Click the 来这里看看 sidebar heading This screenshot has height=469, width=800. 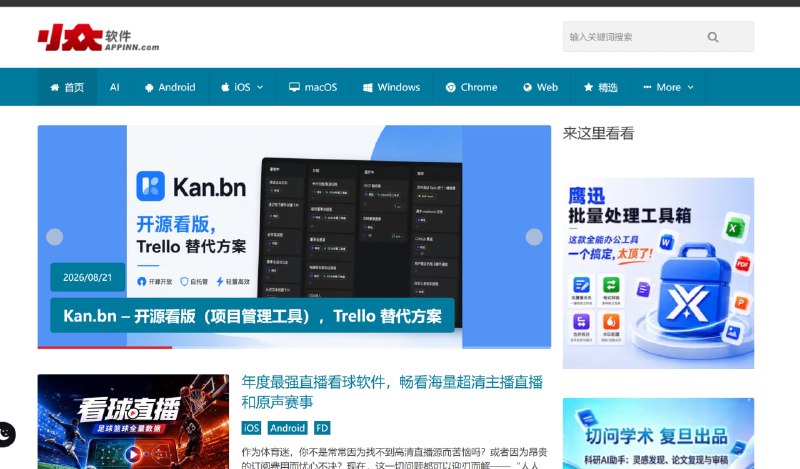[x=598, y=134]
